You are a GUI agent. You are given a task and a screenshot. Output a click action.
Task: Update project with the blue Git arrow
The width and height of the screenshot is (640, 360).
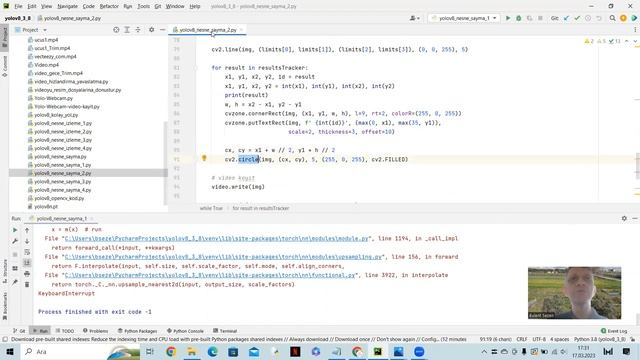point(567,18)
